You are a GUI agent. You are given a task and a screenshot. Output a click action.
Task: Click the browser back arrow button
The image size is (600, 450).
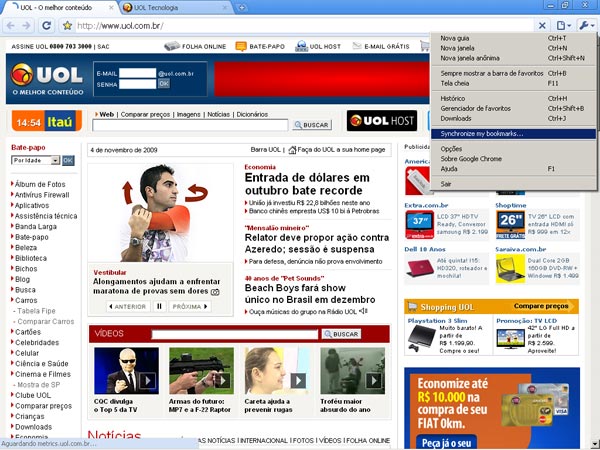click(10, 26)
